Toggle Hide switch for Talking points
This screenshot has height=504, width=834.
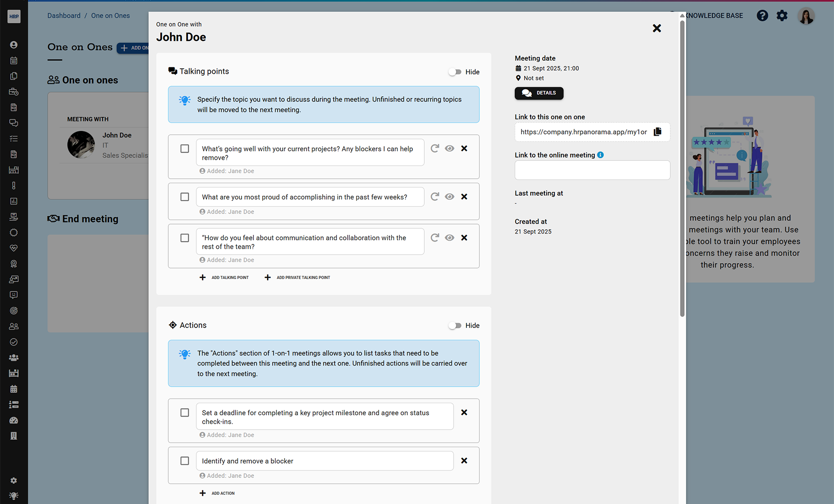tap(455, 72)
